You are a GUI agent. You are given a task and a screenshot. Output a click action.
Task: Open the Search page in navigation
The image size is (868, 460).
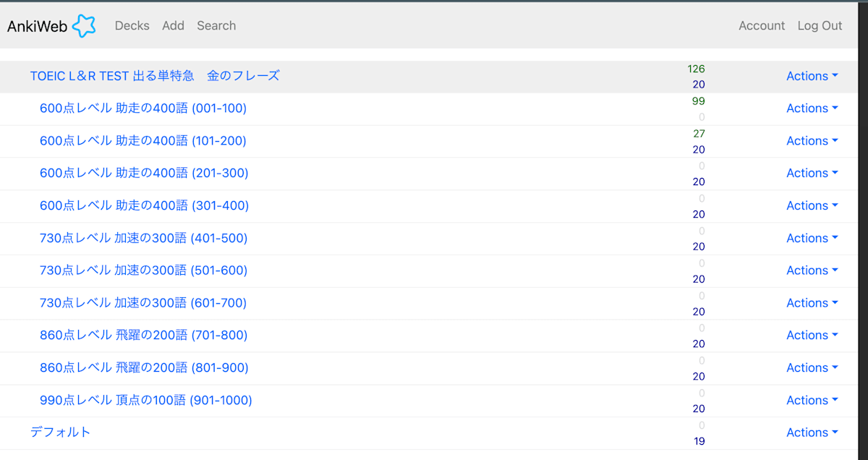pos(216,25)
